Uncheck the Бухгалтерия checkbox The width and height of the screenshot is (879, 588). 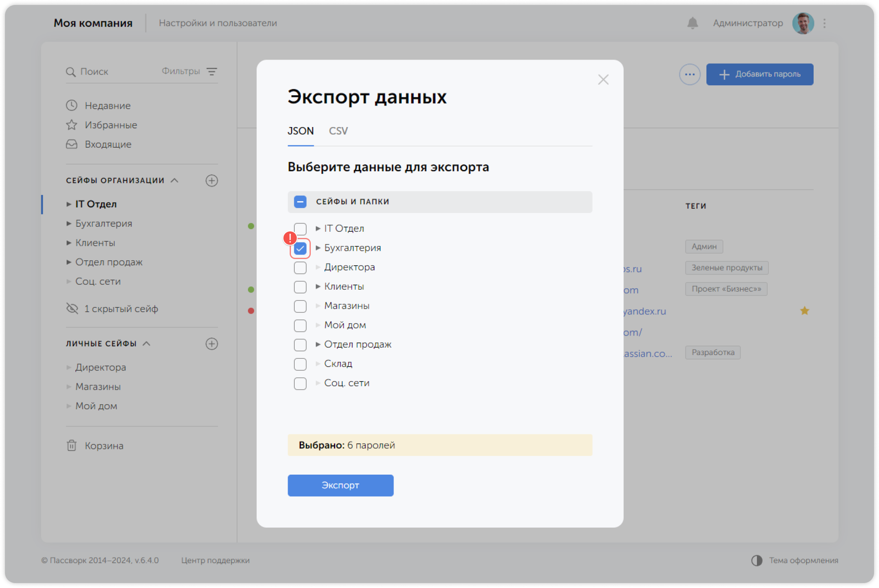tap(300, 248)
